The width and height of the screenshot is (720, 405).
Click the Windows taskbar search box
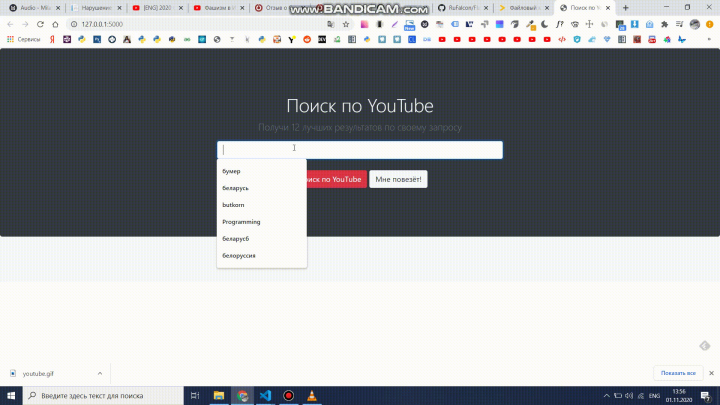(x=103, y=395)
